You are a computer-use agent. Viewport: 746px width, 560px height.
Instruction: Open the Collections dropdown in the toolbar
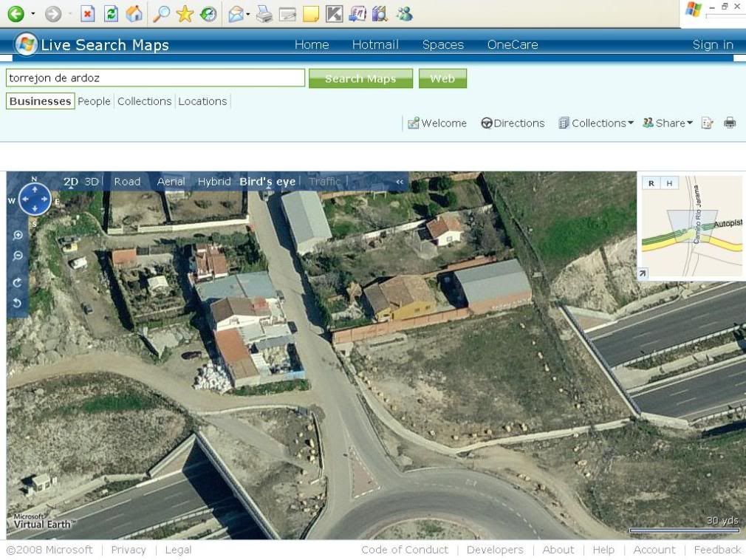click(x=596, y=123)
